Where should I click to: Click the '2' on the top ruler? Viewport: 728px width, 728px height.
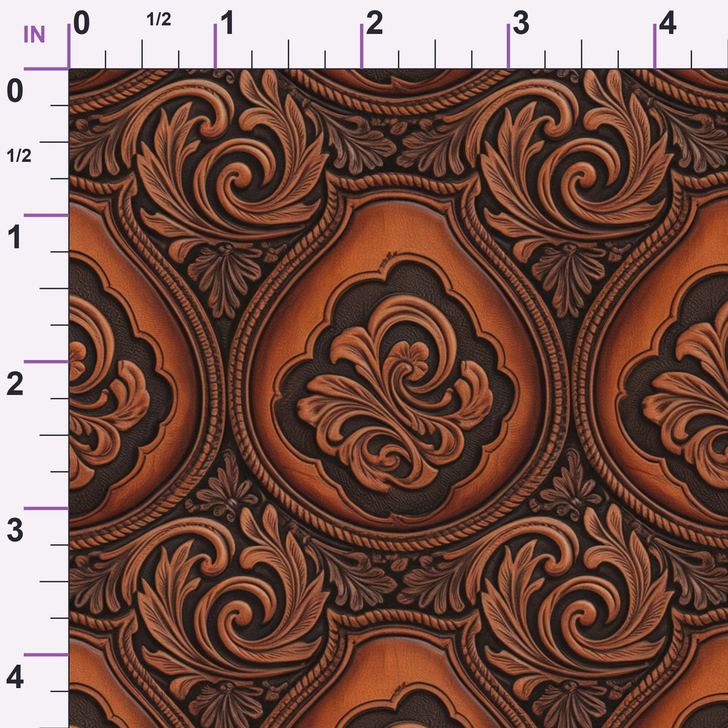tap(375, 24)
